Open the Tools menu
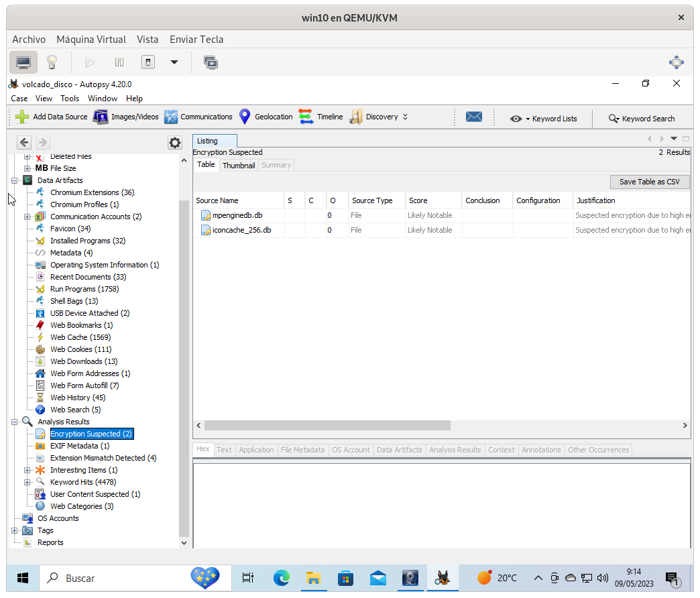The height and width of the screenshot is (598, 700). [x=70, y=99]
